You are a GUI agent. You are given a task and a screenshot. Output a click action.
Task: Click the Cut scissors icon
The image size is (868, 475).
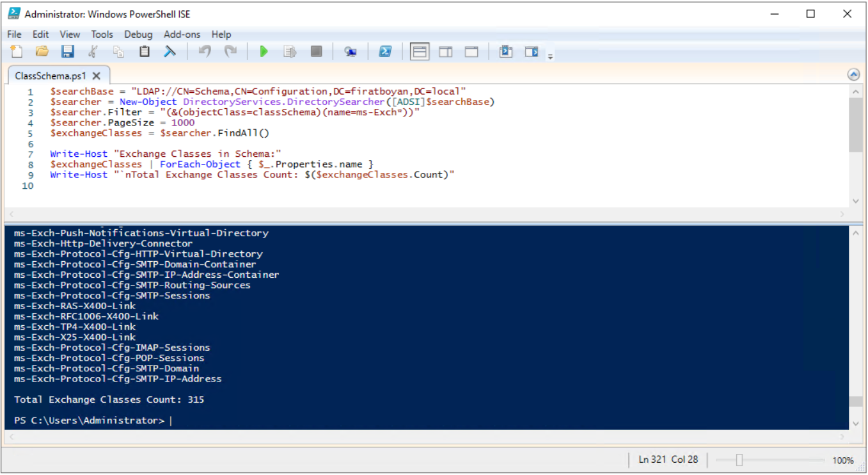93,52
